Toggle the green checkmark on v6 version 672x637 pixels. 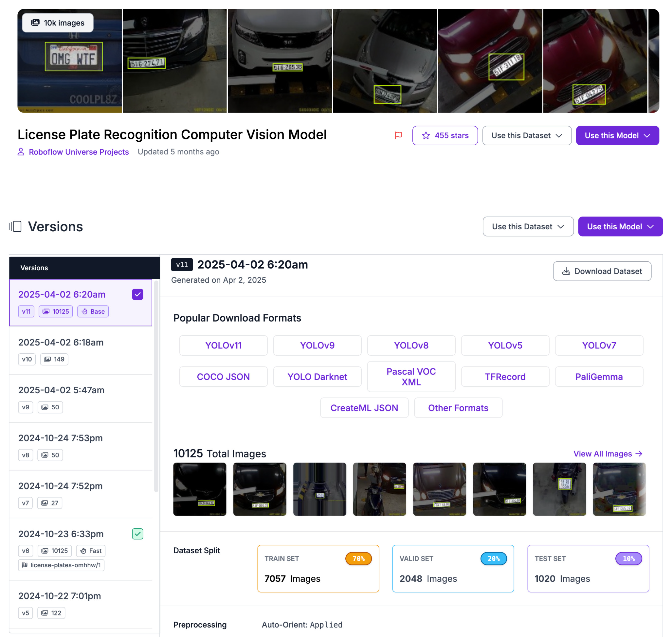pos(137,534)
